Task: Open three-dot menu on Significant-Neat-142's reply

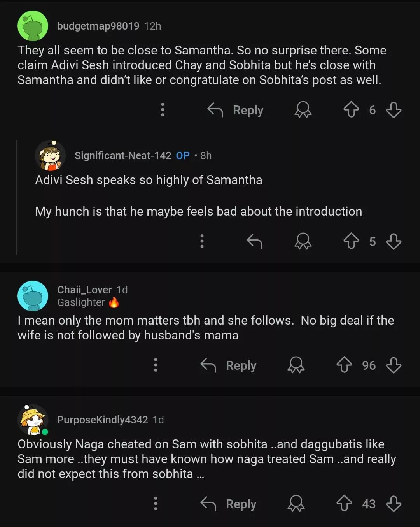Action: point(201,241)
